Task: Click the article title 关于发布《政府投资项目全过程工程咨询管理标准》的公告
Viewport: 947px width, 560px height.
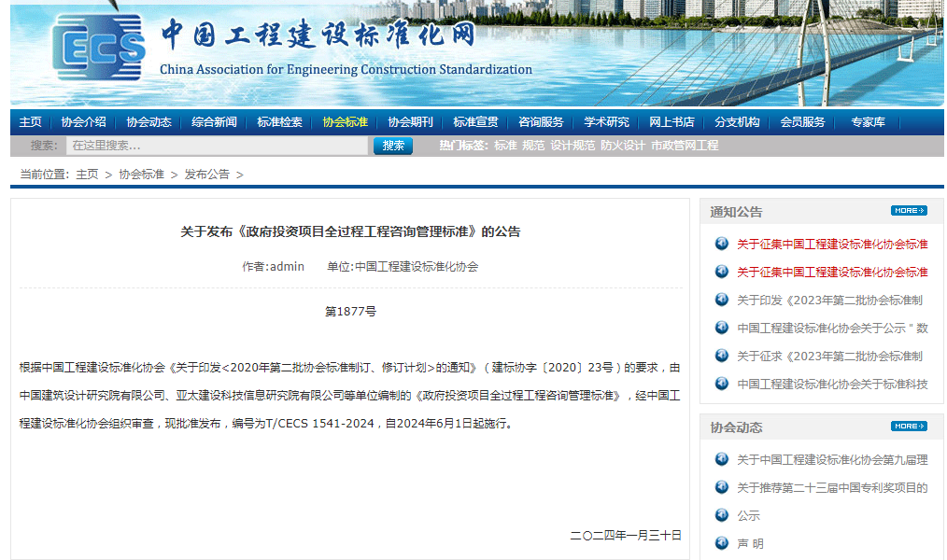Action: tap(350, 231)
